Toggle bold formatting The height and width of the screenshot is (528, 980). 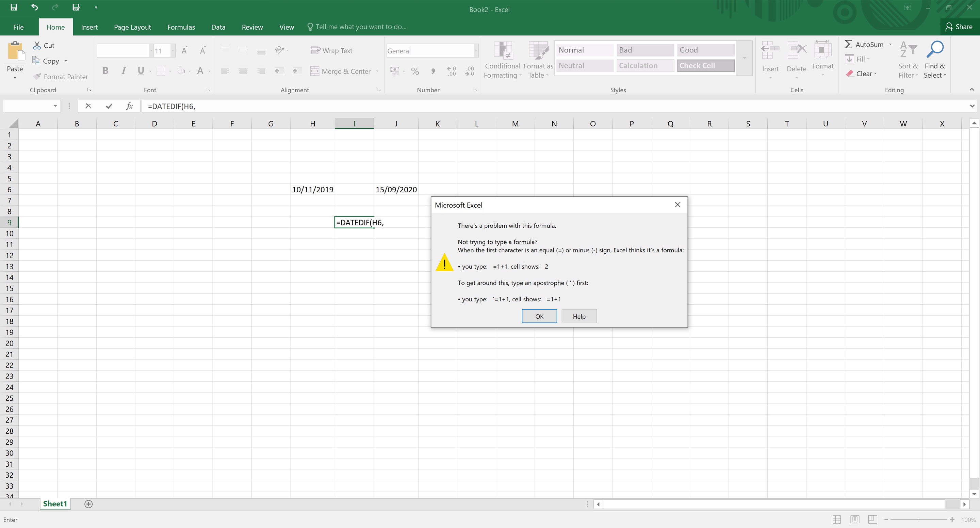pyautogui.click(x=106, y=71)
